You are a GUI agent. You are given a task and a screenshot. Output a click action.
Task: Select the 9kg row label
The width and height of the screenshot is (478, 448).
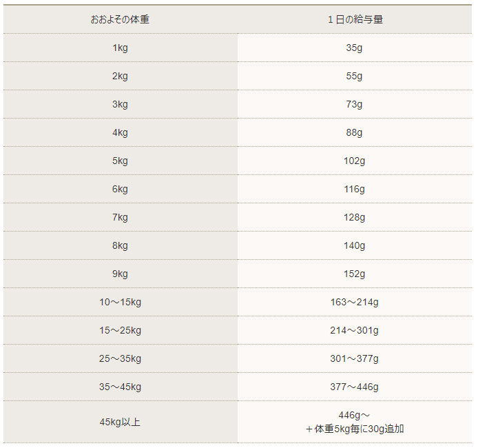pyautogui.click(x=120, y=274)
